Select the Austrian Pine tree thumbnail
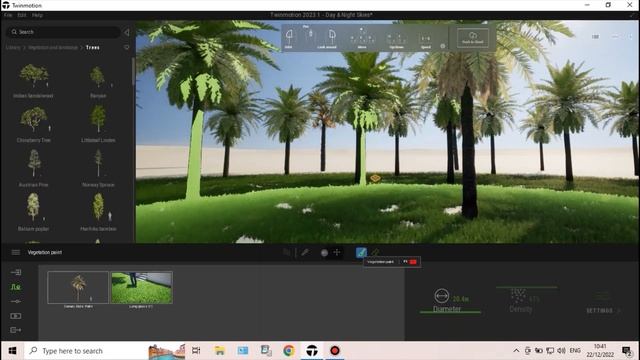The image size is (640, 360). (x=34, y=163)
